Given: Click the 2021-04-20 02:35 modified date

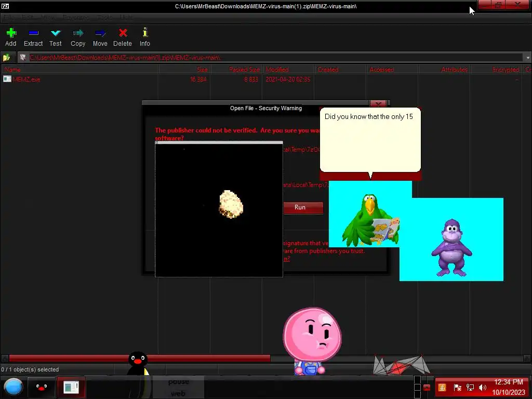Looking at the screenshot, I should click(x=288, y=79).
